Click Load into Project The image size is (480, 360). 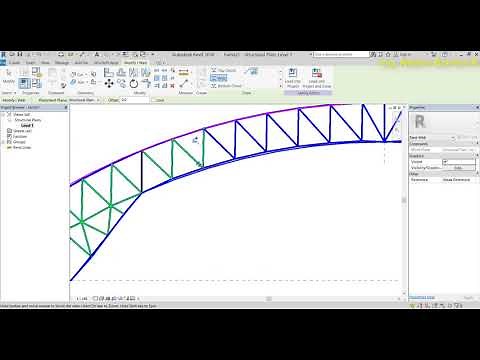pos(293,78)
